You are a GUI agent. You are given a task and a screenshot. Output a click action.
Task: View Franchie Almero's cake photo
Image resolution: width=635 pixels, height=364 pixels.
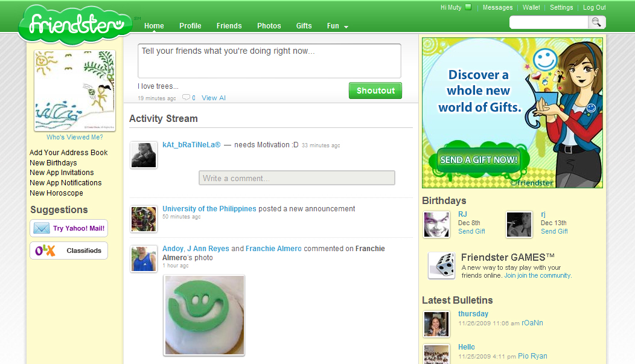click(204, 315)
